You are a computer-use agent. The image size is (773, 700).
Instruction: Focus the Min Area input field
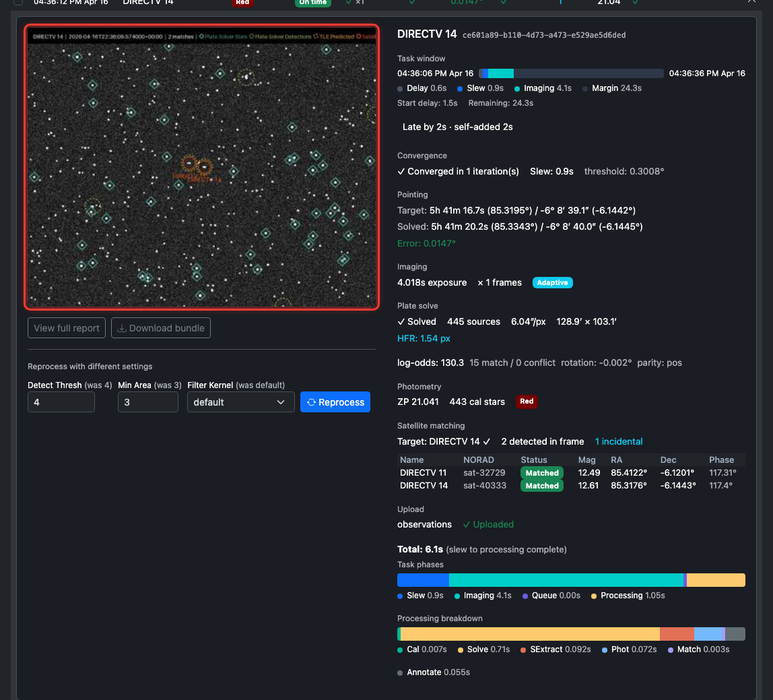pyautogui.click(x=148, y=402)
